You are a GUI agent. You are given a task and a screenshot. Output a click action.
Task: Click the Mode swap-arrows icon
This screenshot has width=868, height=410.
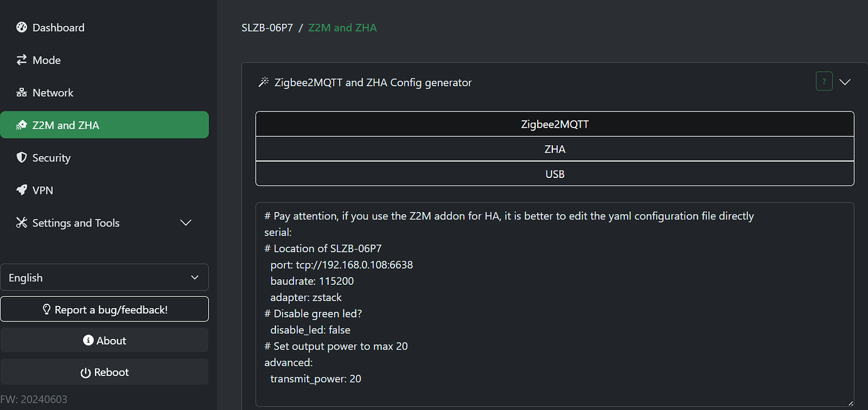coord(22,60)
